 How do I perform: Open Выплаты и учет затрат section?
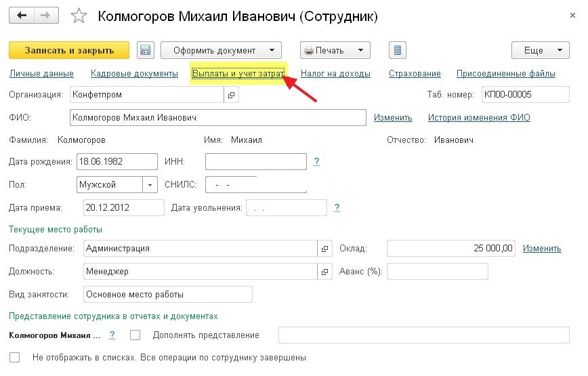[x=238, y=74]
